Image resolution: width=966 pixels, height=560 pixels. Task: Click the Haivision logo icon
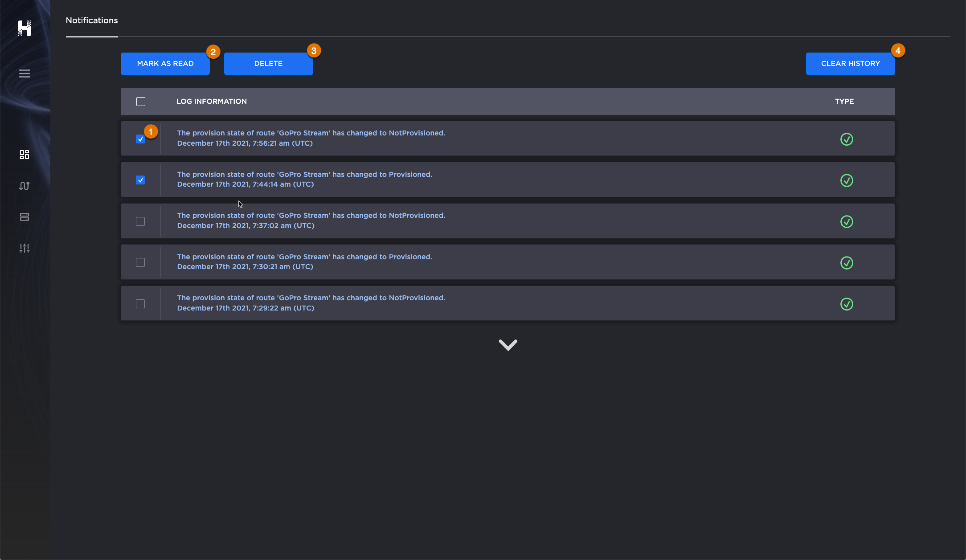tap(25, 28)
